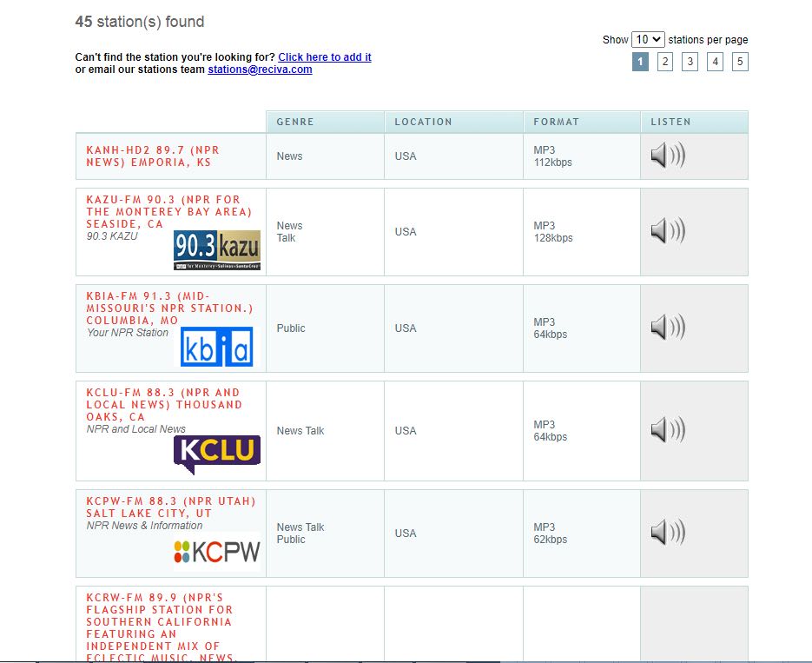Select the kbia station logo
812x663 pixels.
click(219, 347)
